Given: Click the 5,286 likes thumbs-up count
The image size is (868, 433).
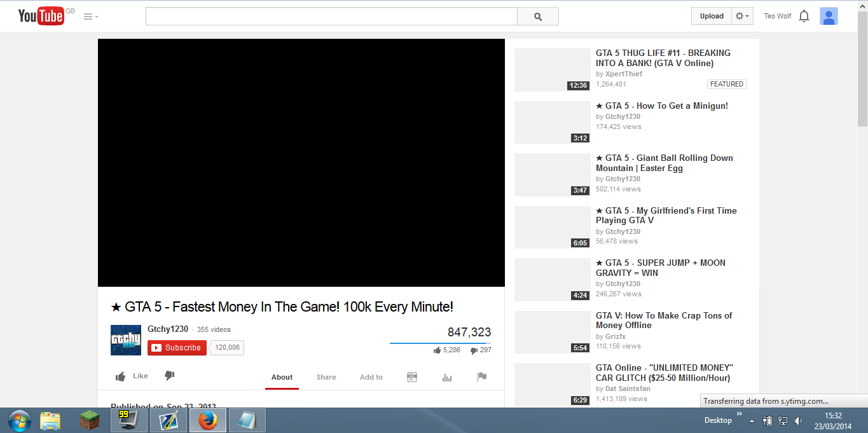Looking at the screenshot, I should tap(447, 350).
